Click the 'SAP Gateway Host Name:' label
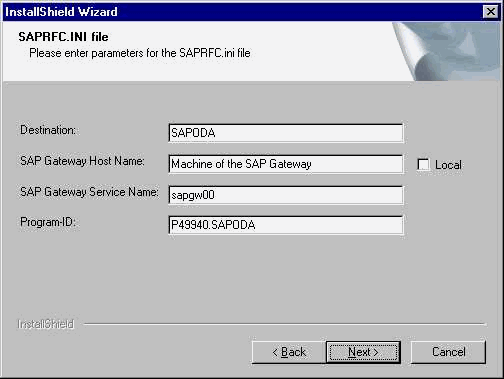 [82, 161]
